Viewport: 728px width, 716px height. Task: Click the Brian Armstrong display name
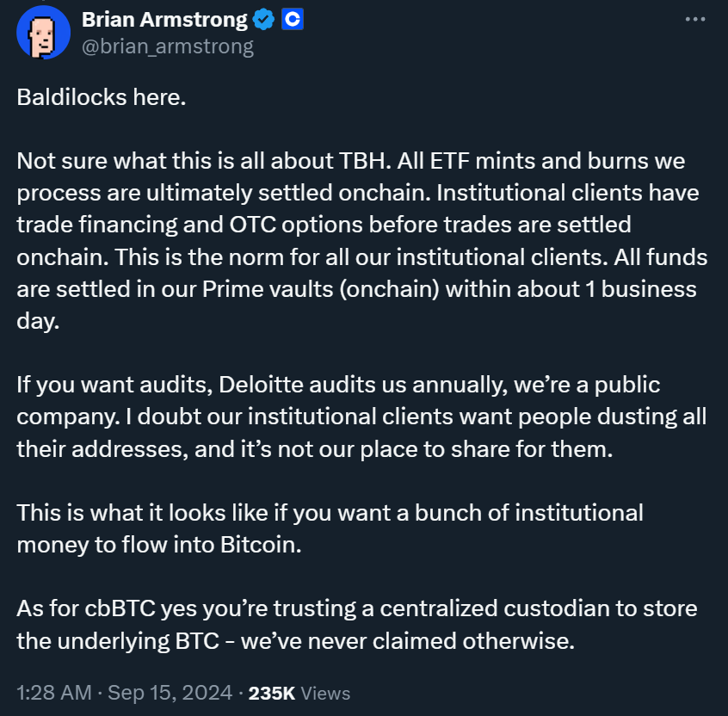(165, 20)
